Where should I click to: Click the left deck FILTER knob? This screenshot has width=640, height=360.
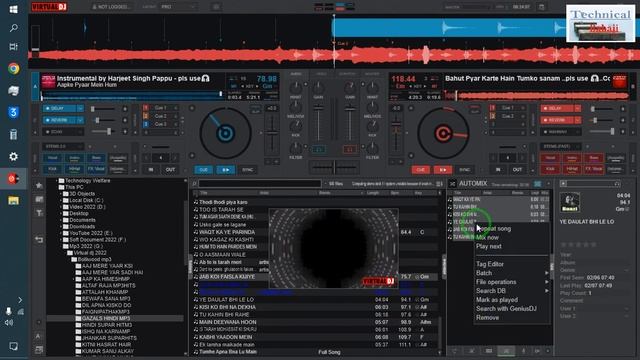(296, 148)
